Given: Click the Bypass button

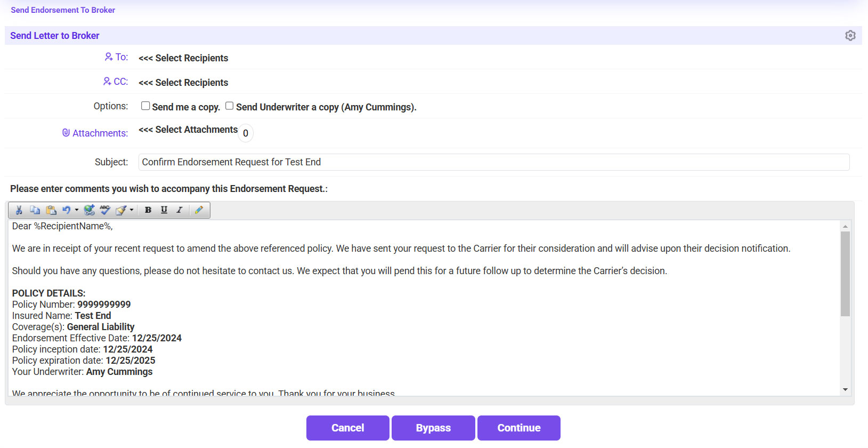Looking at the screenshot, I should (433, 428).
